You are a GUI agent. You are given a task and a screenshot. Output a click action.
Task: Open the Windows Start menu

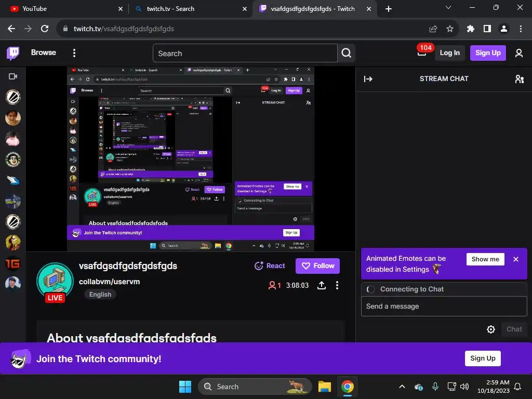click(x=185, y=387)
